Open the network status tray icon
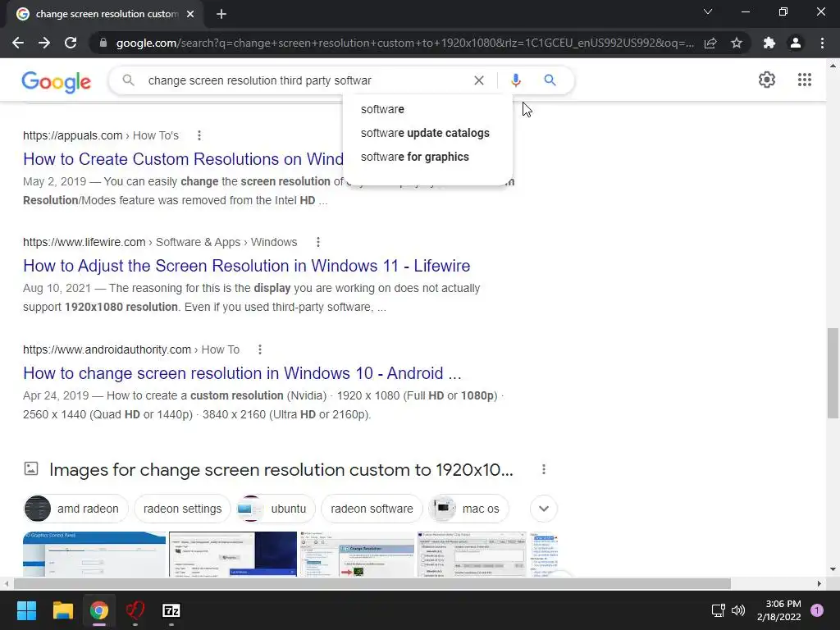 click(x=718, y=610)
